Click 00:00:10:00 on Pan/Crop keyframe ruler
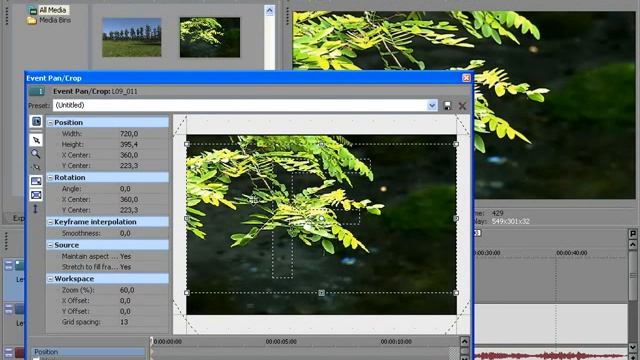 coord(396,342)
